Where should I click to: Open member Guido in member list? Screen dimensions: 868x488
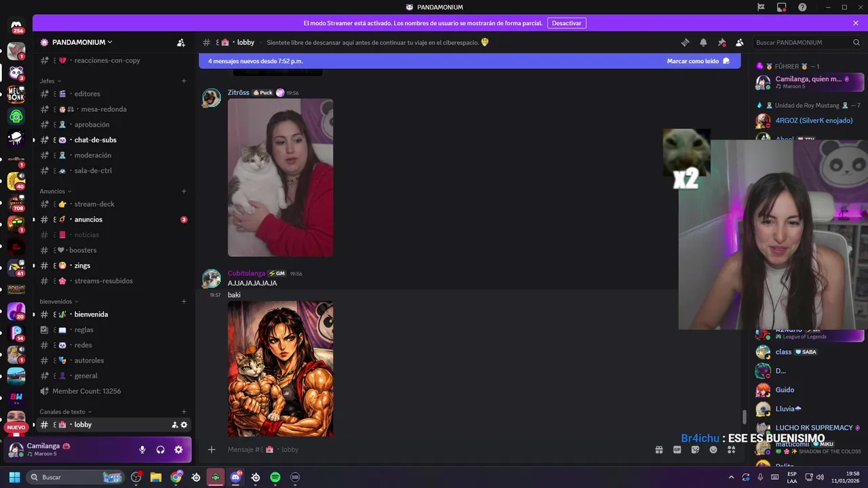point(810,390)
